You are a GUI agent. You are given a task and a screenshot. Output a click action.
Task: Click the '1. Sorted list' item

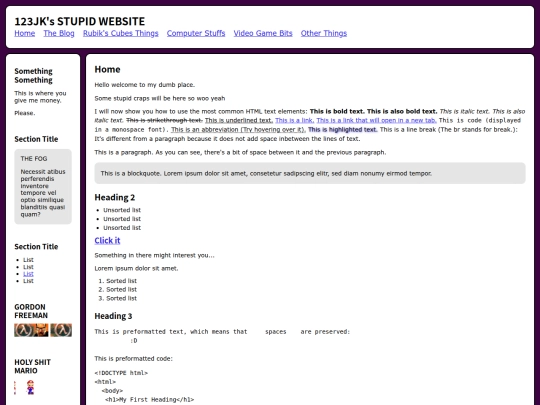click(x=118, y=281)
